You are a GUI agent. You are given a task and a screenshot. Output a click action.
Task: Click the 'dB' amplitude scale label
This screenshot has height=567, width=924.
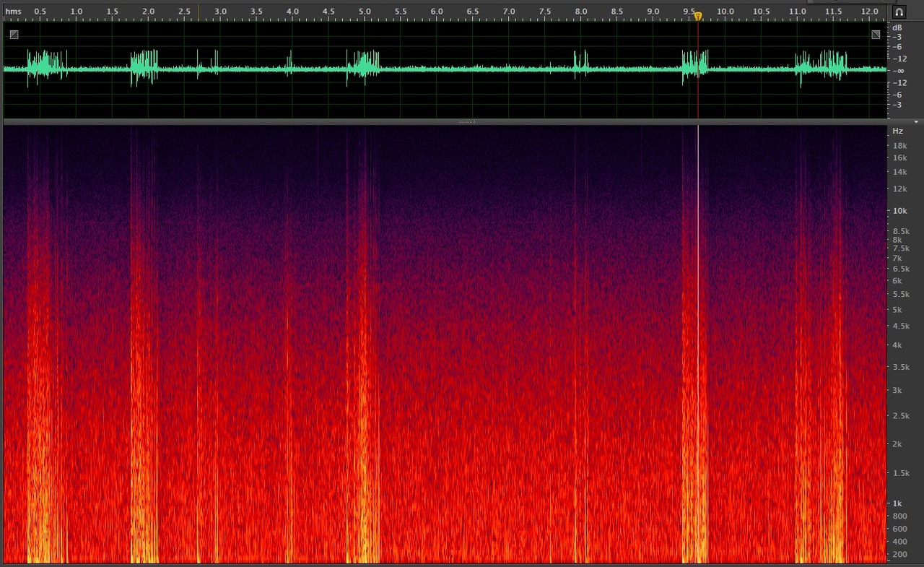tap(897, 27)
